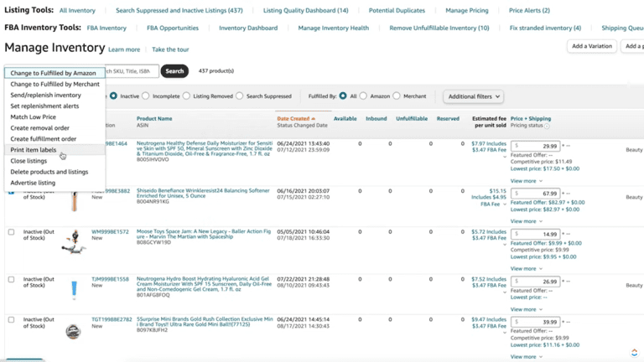The width and height of the screenshot is (644, 362).
Task: Expand View more for the $29.99 Neutrogena row
Action: [x=526, y=181]
